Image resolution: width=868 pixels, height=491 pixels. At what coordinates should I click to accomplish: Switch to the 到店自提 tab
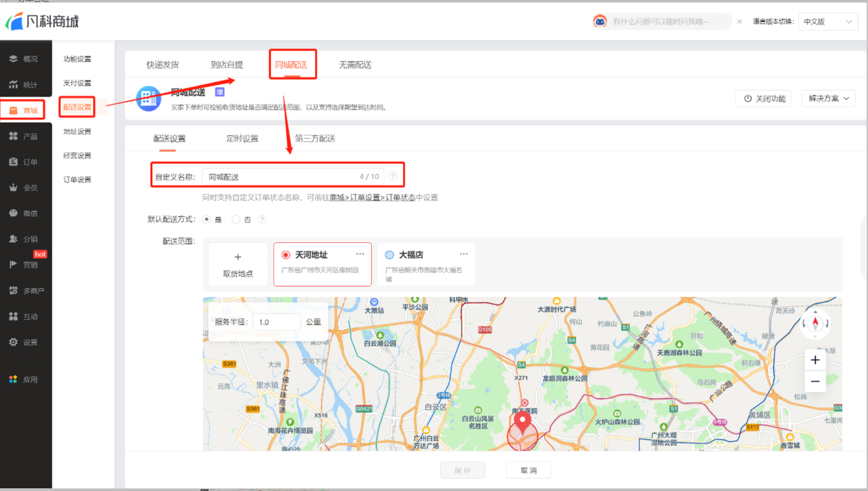click(x=227, y=64)
